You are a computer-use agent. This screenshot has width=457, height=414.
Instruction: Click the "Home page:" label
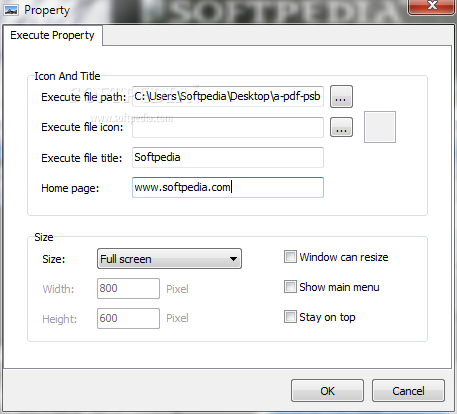(x=70, y=188)
